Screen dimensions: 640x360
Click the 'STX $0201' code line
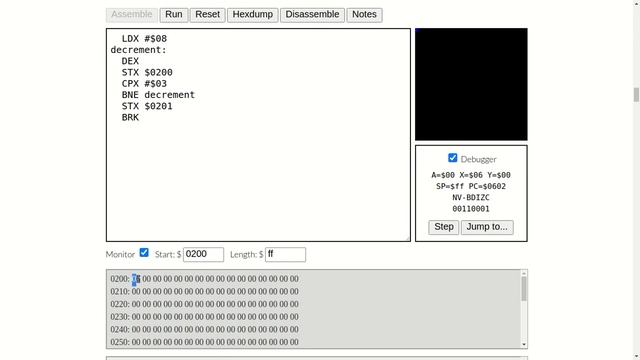click(x=147, y=106)
